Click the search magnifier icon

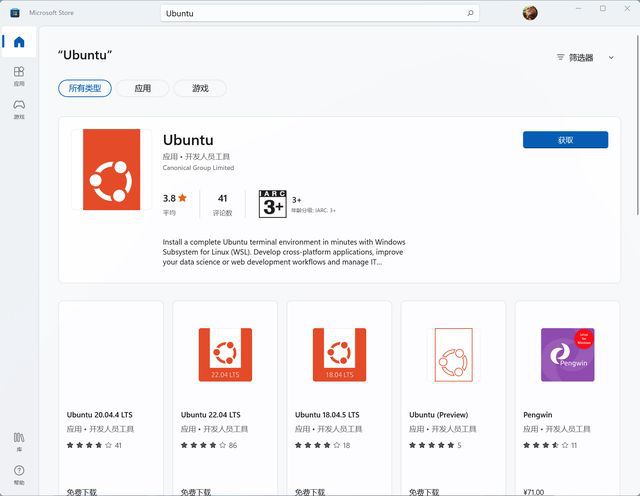(470, 14)
